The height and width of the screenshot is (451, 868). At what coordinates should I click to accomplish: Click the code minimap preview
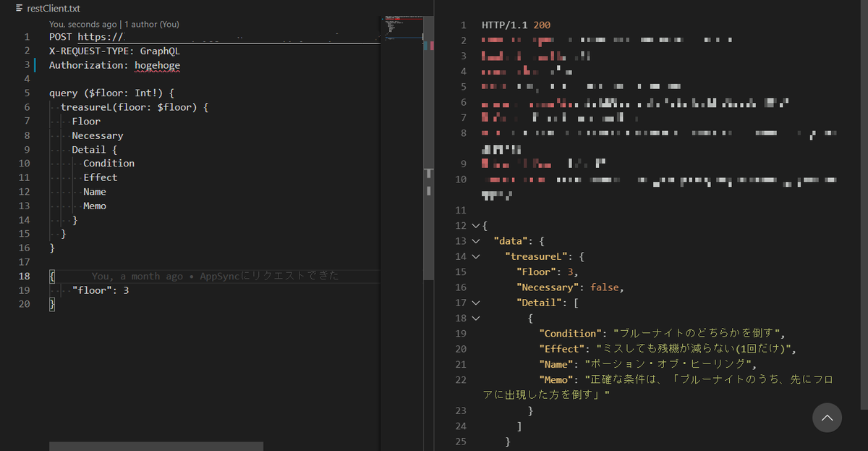coord(401,29)
